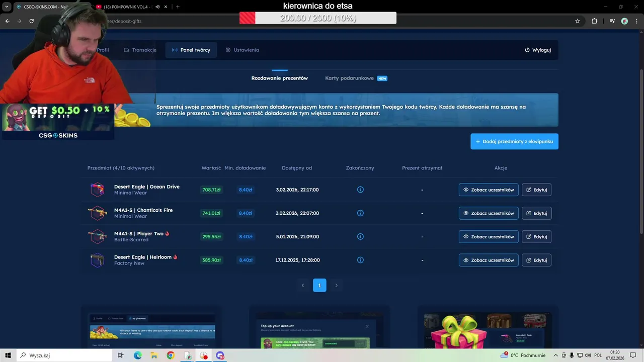
Task: View participants for Desert Eagle Ocean Drive
Action: (489, 190)
